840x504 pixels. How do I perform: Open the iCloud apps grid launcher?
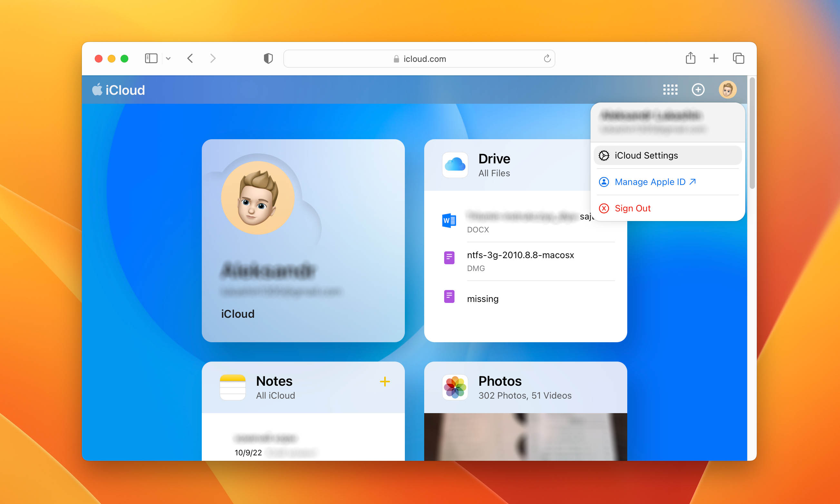670,90
